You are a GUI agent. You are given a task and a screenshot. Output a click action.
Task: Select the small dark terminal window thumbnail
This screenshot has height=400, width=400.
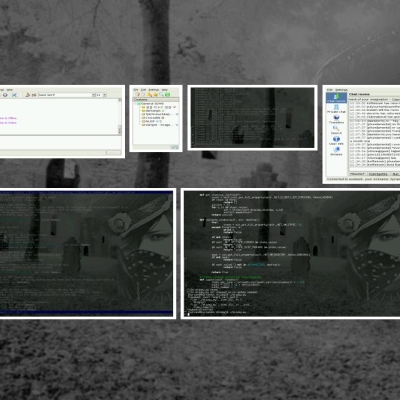[x=252, y=118]
